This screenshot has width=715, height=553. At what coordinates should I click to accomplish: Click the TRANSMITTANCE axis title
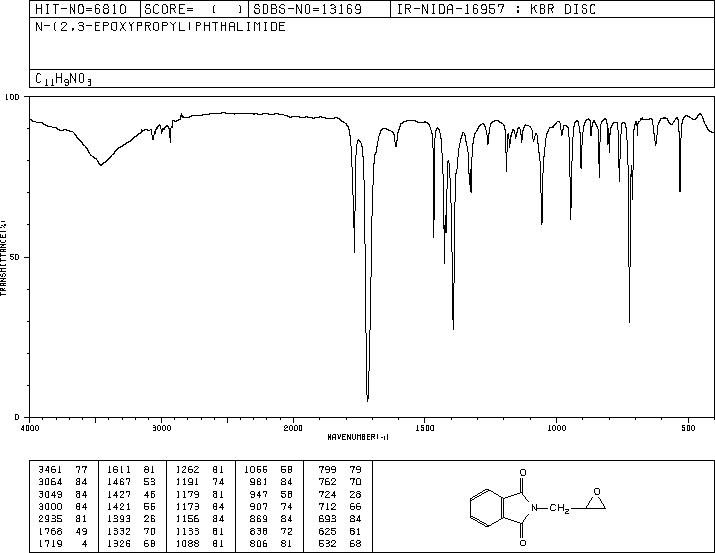[x=3, y=258]
